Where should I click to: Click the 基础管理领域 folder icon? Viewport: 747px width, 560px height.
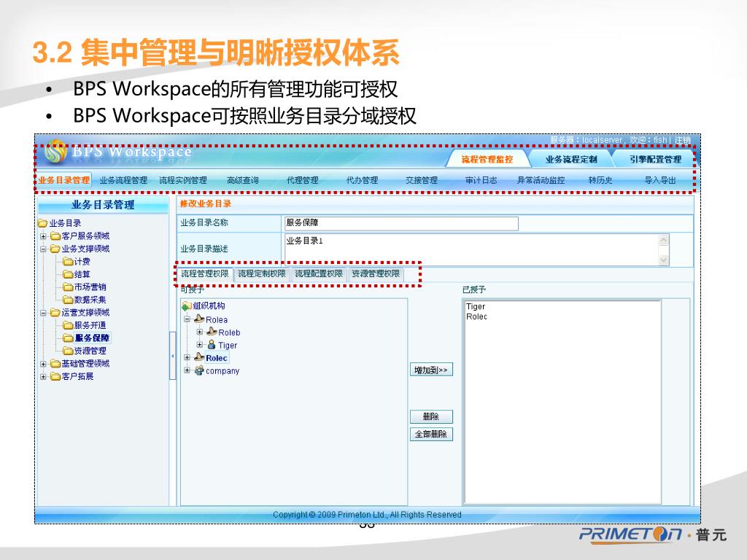click(55, 363)
